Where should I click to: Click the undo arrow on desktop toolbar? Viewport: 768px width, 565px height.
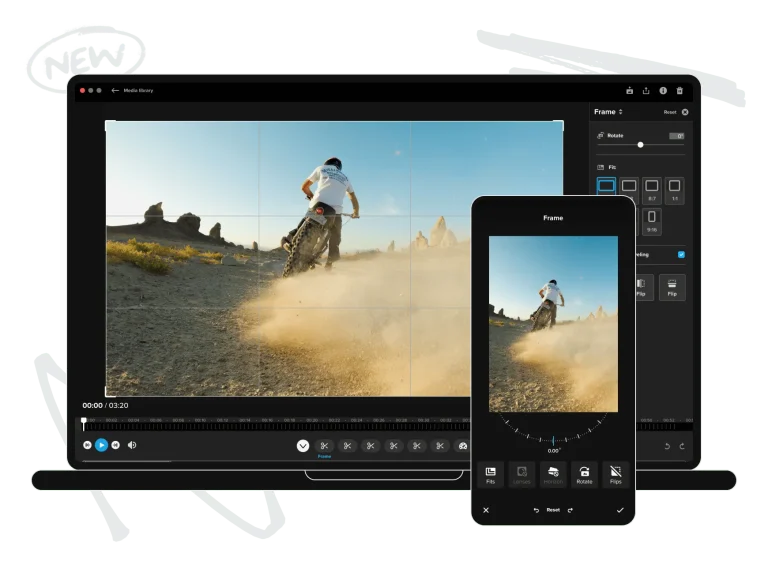667,446
